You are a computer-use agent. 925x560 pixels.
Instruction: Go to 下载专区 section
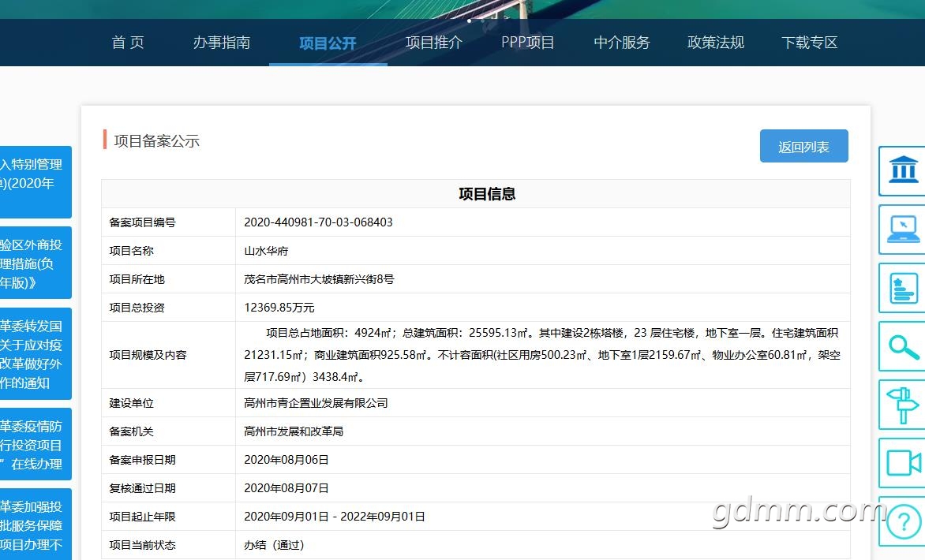[810, 43]
